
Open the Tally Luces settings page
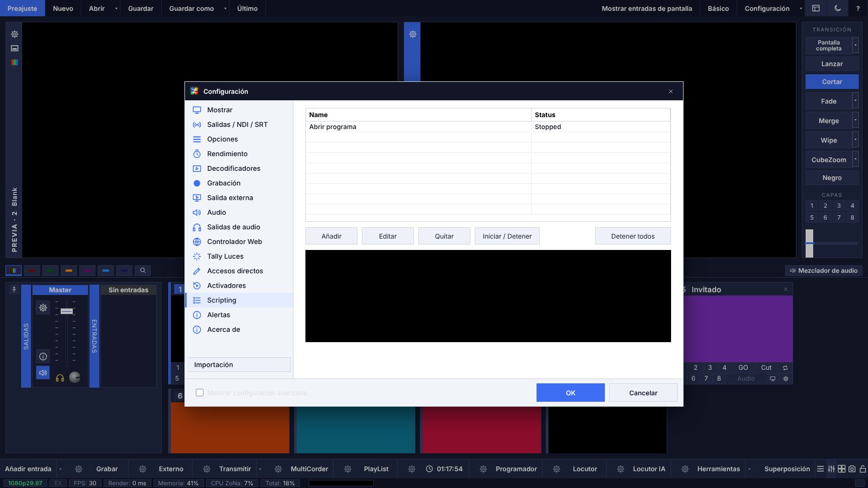tap(239, 256)
